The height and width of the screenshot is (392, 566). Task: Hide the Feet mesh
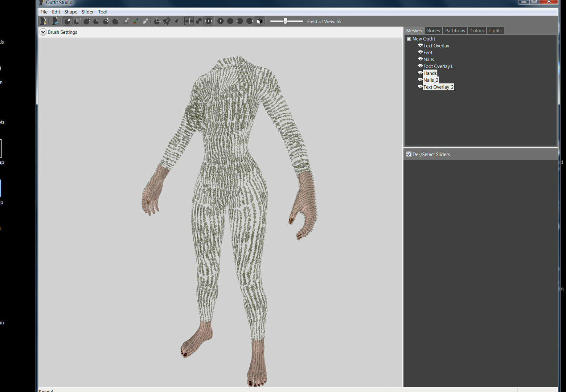tap(420, 52)
